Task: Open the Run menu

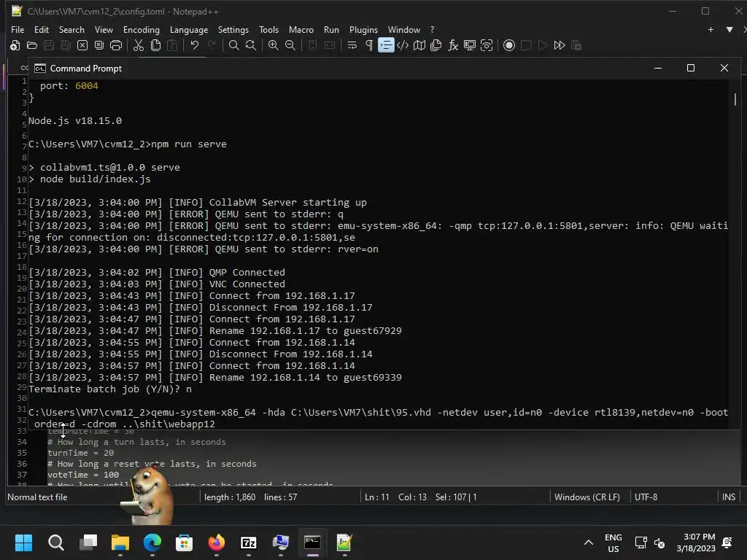Action: (x=331, y=29)
